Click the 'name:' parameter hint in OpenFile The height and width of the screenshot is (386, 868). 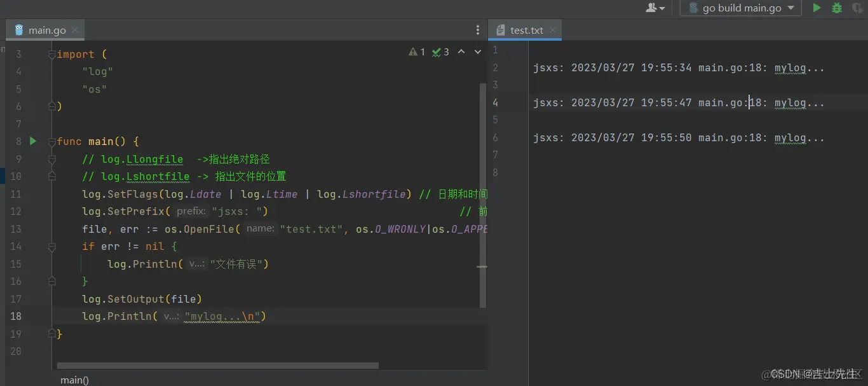(x=260, y=229)
